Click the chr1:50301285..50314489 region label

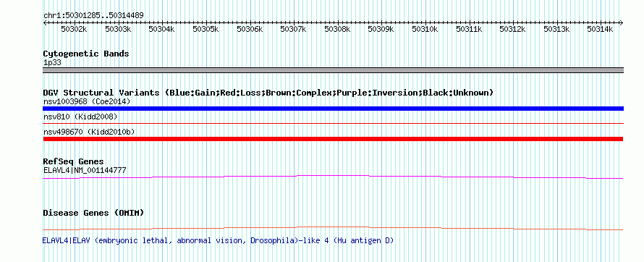pos(93,16)
